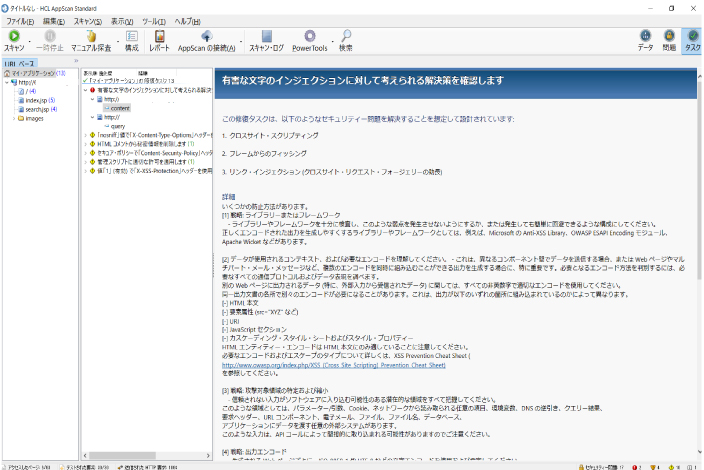Click the vertical scrollbar of advisory pane
The height and width of the screenshot is (470, 704).
click(700, 180)
